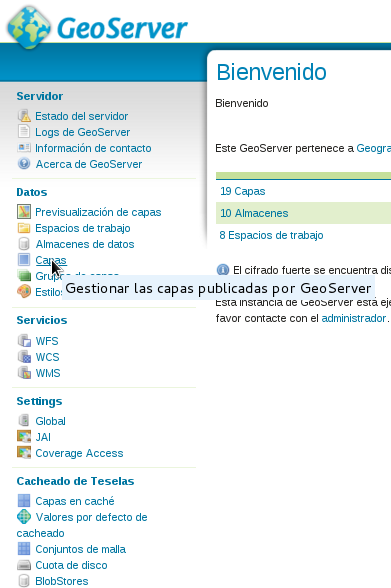
Task: Click the Cuota de disco drive icon
Action: click(x=24, y=565)
